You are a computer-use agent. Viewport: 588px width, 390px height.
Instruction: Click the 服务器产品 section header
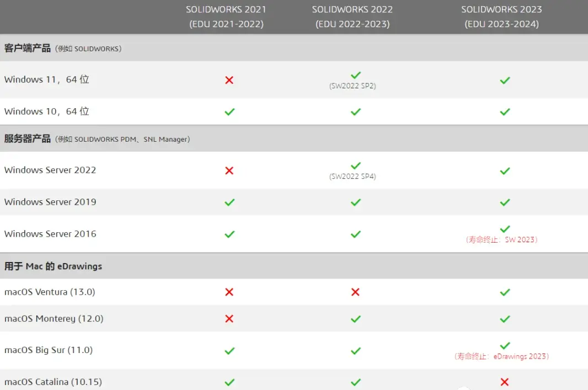point(28,139)
